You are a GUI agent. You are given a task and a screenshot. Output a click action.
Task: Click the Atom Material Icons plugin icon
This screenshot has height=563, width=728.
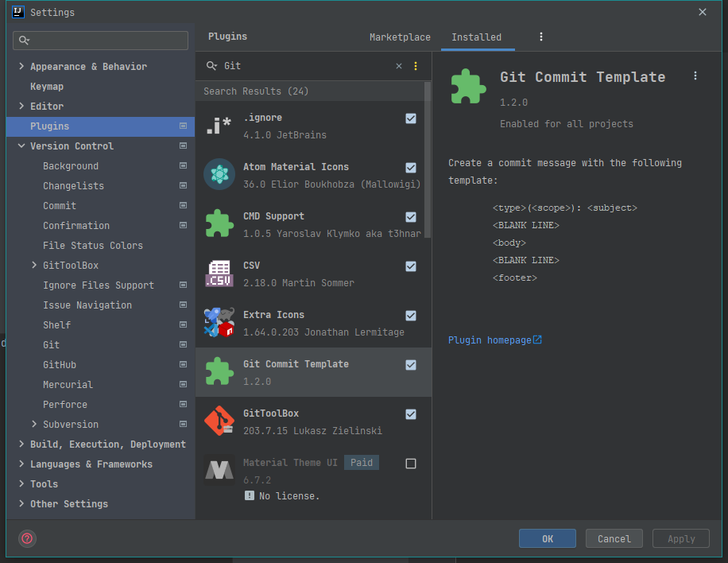pyautogui.click(x=219, y=175)
